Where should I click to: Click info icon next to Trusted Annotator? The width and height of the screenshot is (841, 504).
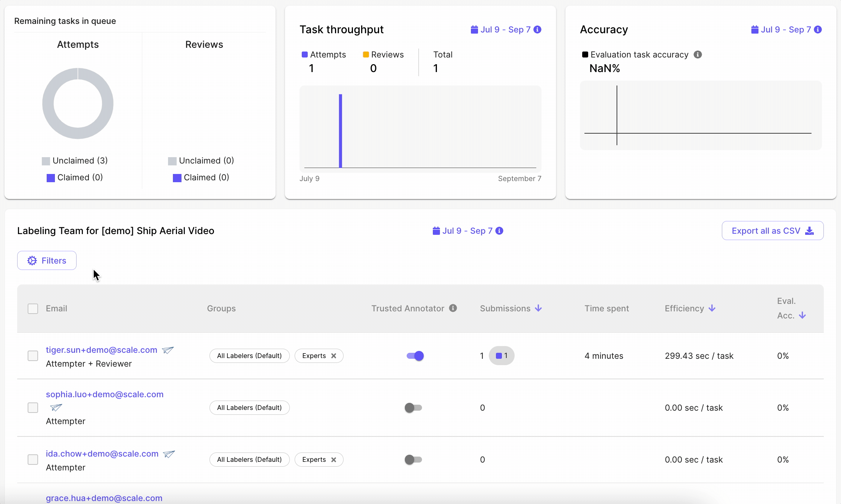pyautogui.click(x=453, y=308)
